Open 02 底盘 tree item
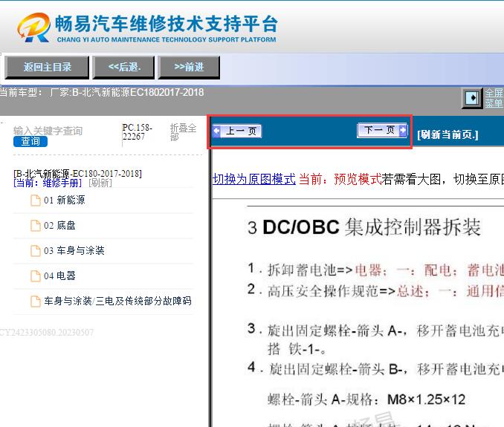504x427 pixels. [59, 225]
